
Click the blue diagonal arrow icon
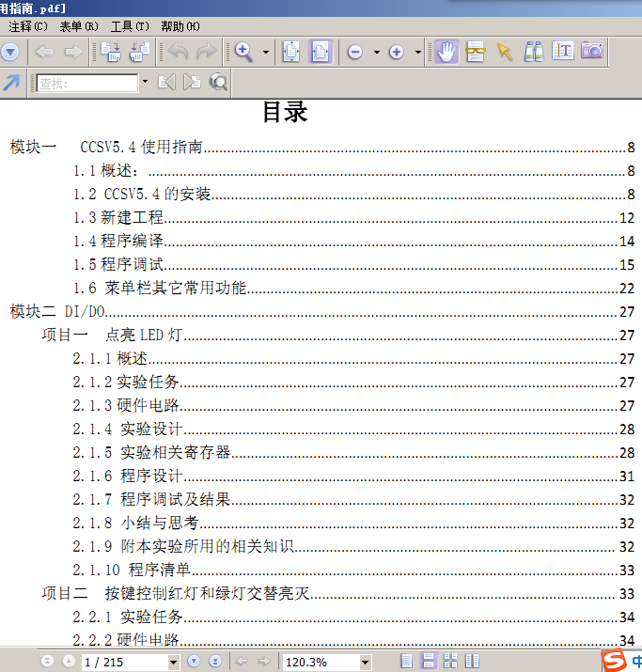(11, 83)
